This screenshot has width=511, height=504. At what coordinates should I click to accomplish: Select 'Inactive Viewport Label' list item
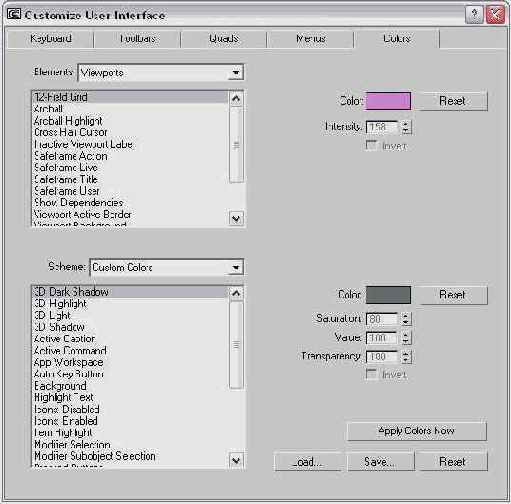click(x=130, y=144)
